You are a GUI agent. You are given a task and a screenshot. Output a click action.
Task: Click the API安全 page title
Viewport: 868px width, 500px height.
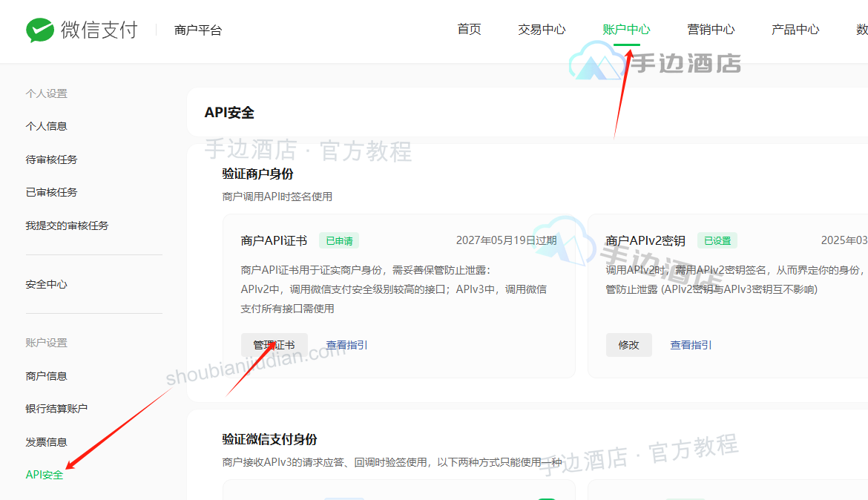coord(229,113)
